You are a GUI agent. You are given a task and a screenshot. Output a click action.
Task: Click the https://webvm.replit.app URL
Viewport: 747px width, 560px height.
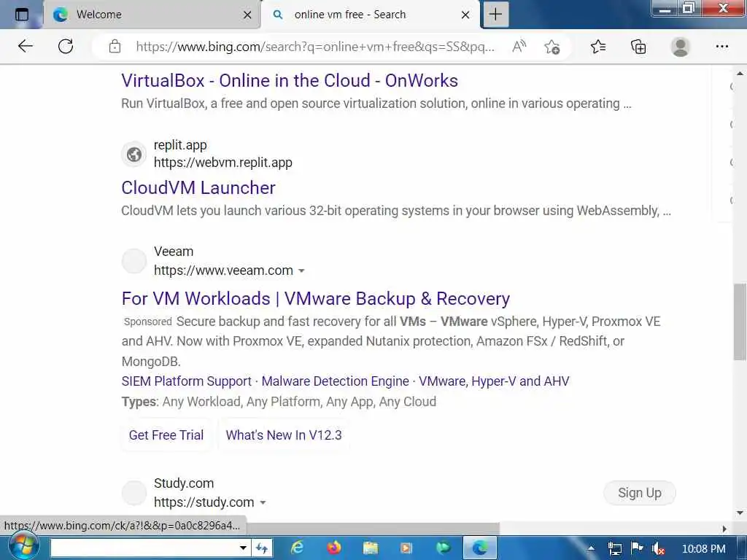coord(223,163)
